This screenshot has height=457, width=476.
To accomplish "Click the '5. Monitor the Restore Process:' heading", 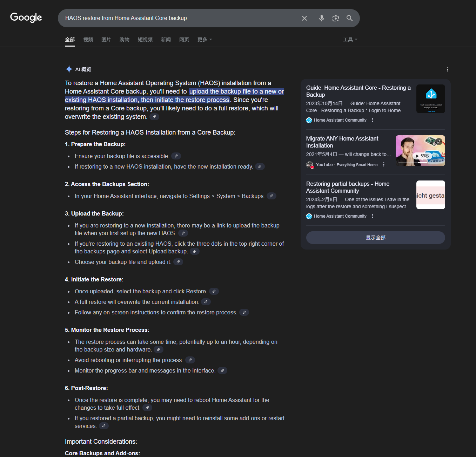I will tap(107, 330).
